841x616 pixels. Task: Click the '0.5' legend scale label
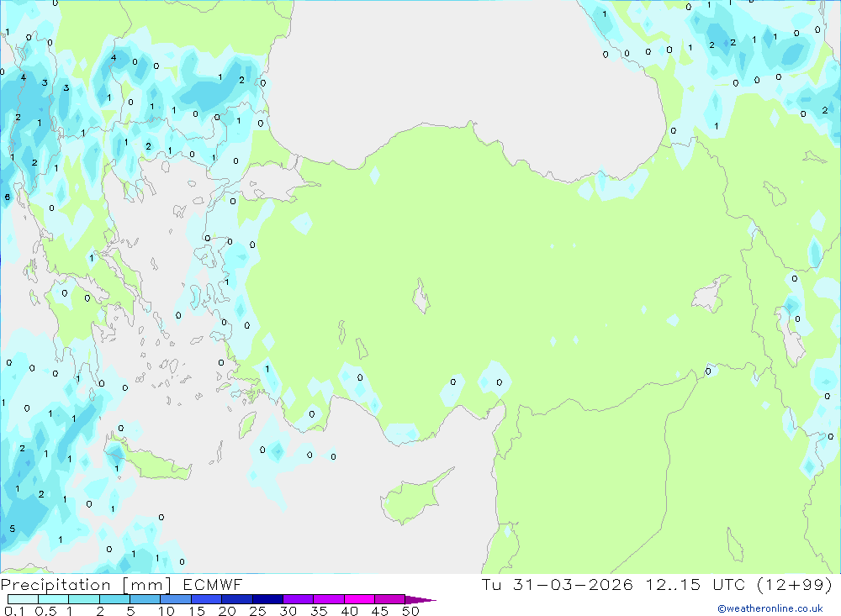point(45,611)
